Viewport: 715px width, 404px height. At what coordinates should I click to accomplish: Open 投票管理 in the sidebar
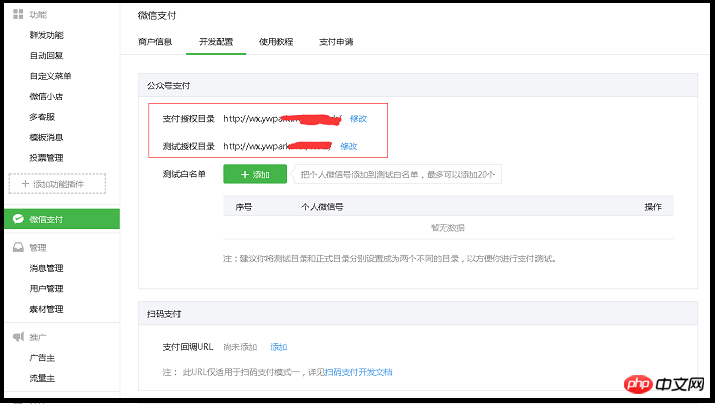click(47, 158)
